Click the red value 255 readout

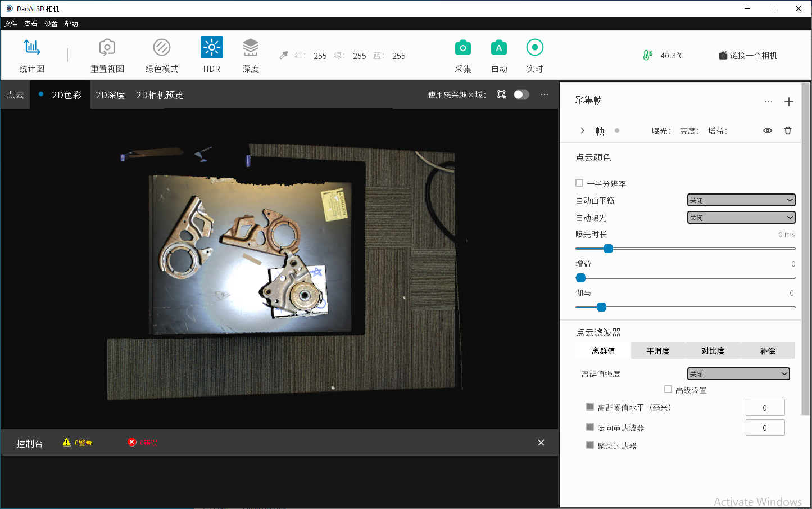coord(320,56)
